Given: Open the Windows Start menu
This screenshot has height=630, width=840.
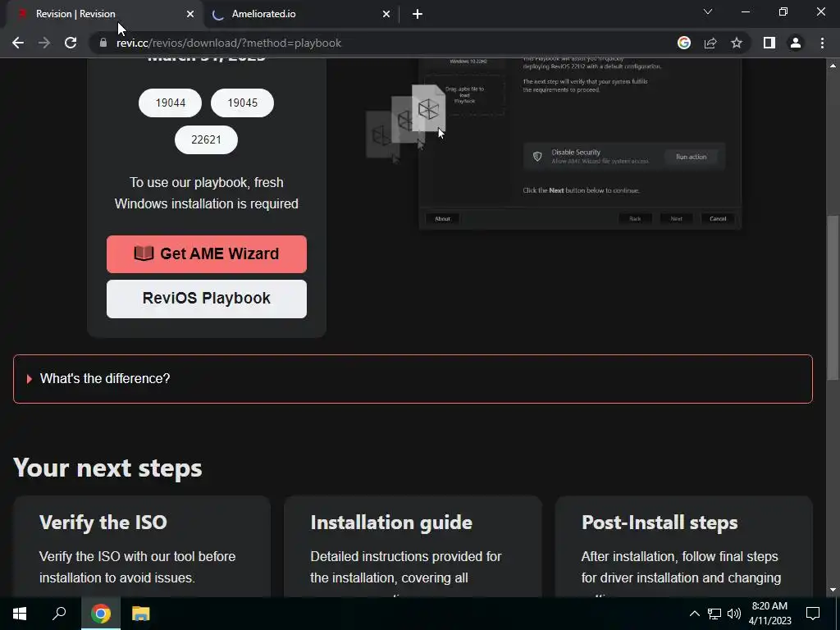Looking at the screenshot, I should [20, 614].
